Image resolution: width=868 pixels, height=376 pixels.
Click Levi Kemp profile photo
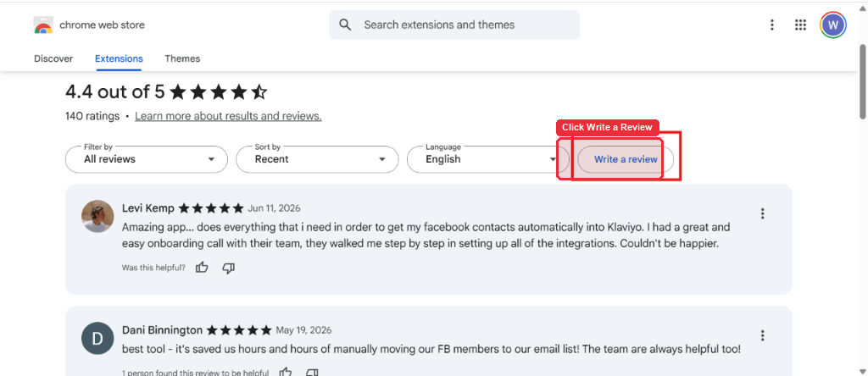98,216
